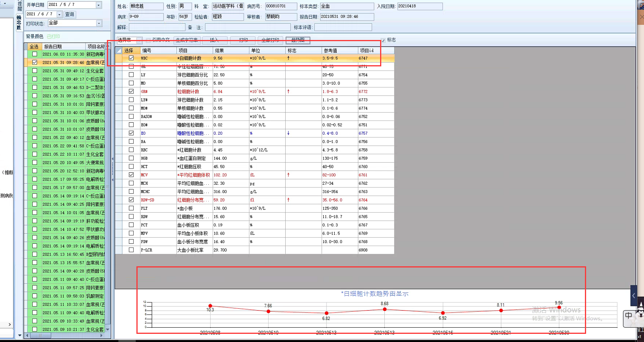This screenshot has width=644, height=342.
Task: Click the 10.3 data point on trend chart
Action: click(x=210, y=306)
